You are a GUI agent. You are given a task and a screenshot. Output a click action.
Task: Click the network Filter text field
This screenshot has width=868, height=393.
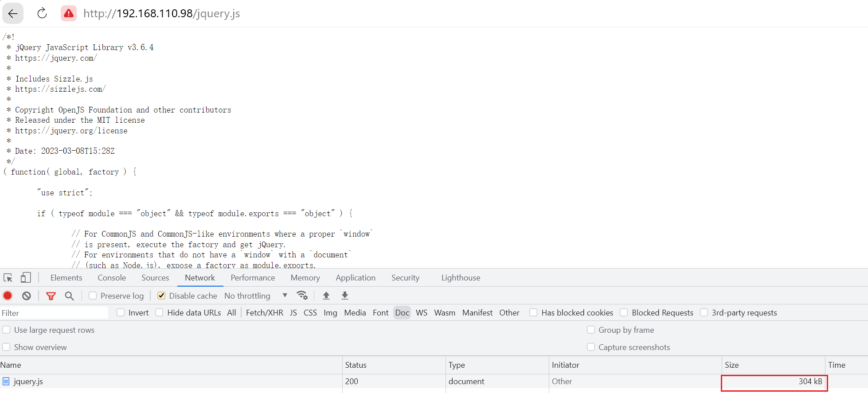point(54,313)
